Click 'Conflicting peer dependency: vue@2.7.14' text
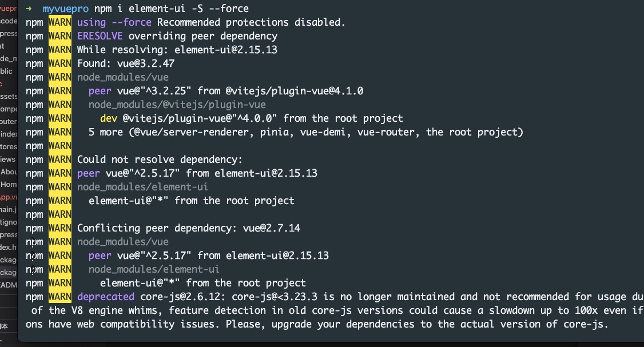This screenshot has width=644, height=347. point(189,228)
